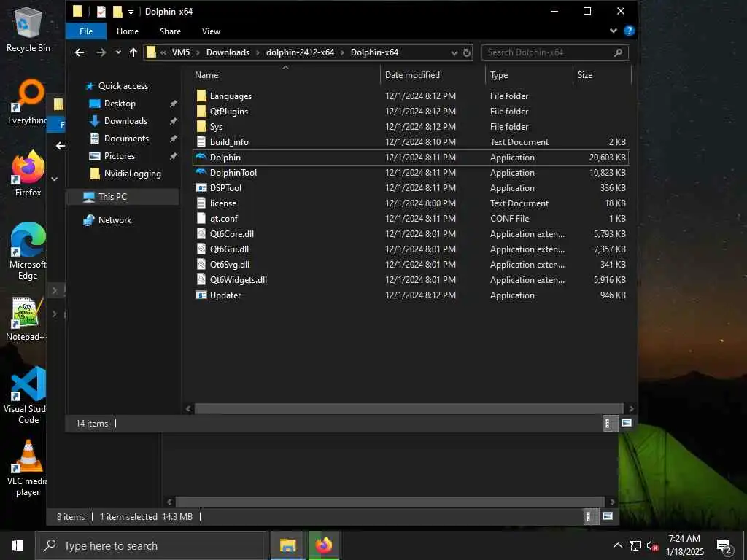Click the horizontal scrollbar of Dolphin-x64 list
The width and height of the screenshot is (747, 560).
[409, 408]
